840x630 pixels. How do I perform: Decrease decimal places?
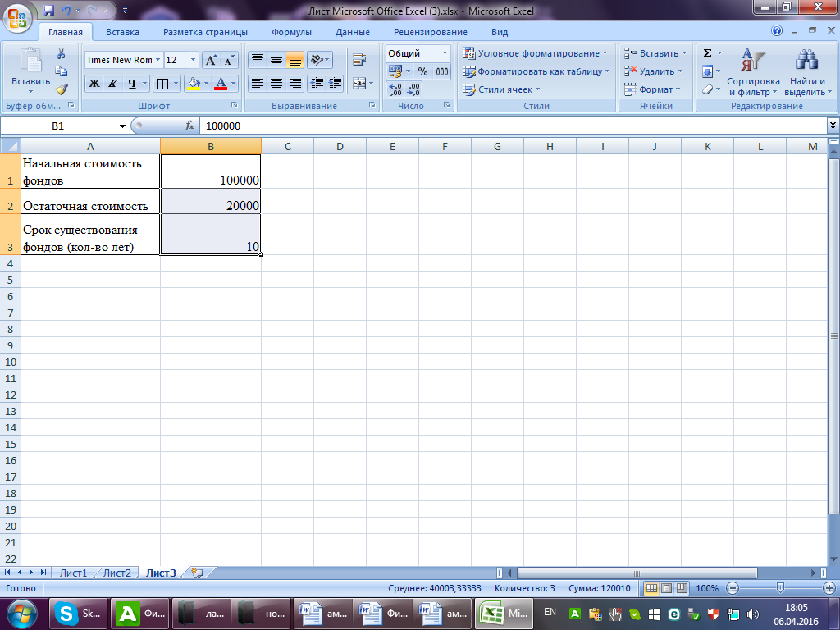(x=413, y=89)
